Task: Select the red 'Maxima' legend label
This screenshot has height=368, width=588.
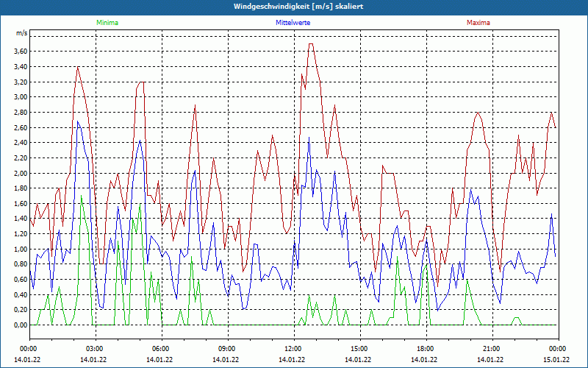Action: click(478, 23)
